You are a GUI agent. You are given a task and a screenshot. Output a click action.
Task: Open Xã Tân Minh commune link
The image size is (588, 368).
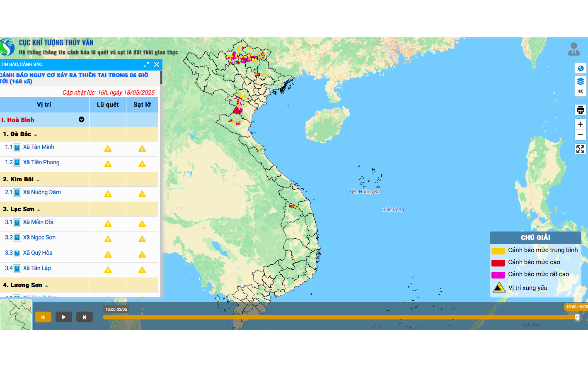coord(39,147)
